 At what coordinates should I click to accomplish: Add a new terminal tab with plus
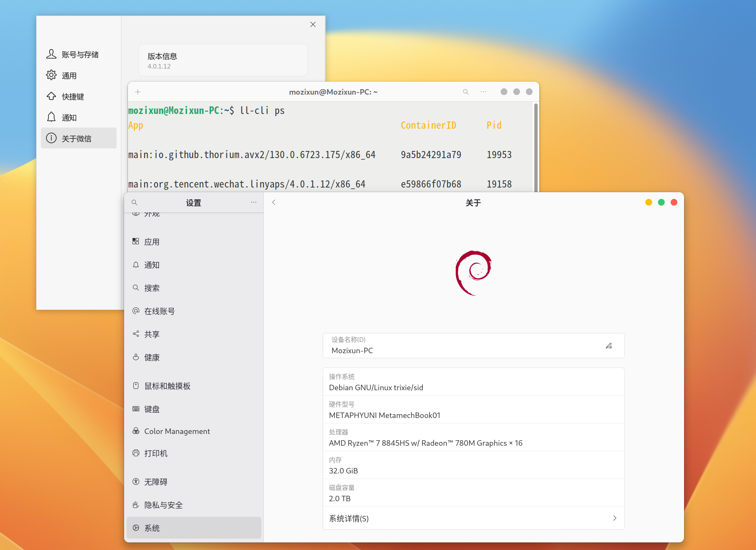pos(138,92)
